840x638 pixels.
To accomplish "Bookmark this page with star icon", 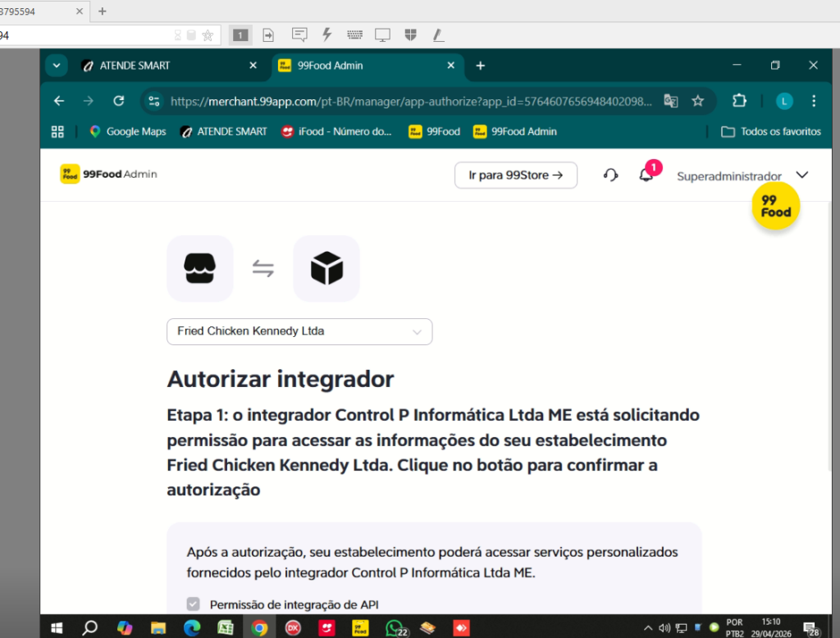I will (x=697, y=101).
